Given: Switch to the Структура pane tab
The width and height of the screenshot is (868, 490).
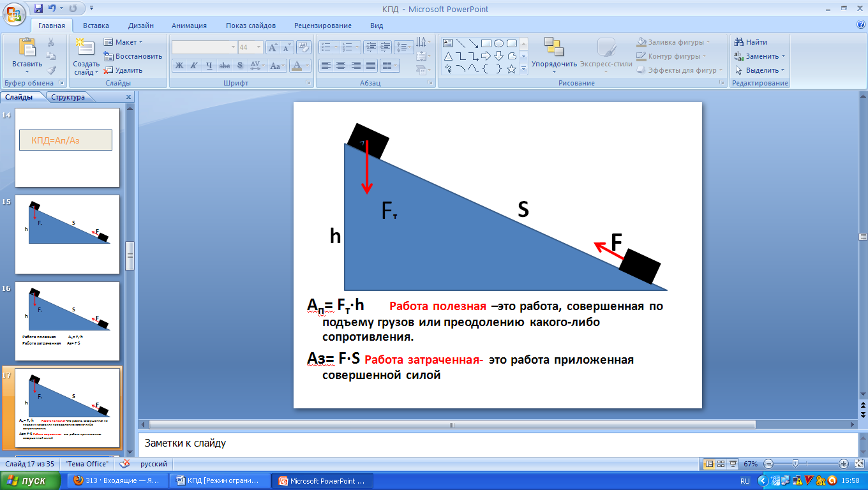Looking at the screenshot, I should (x=68, y=97).
